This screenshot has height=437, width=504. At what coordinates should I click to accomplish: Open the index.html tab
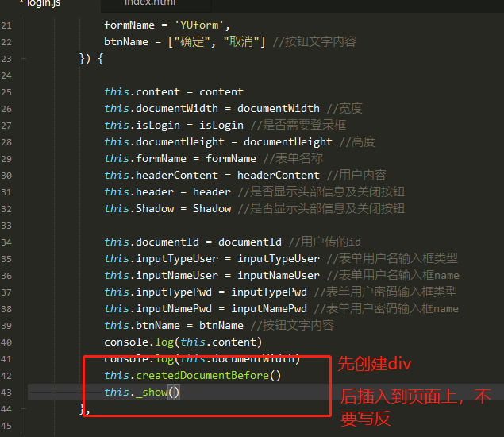point(150,2)
